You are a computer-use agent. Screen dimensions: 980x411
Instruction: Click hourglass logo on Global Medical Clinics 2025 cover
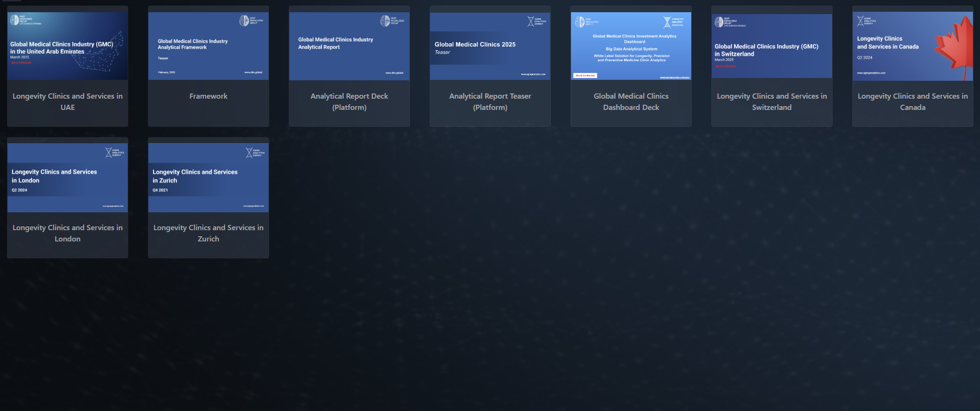coord(531,21)
